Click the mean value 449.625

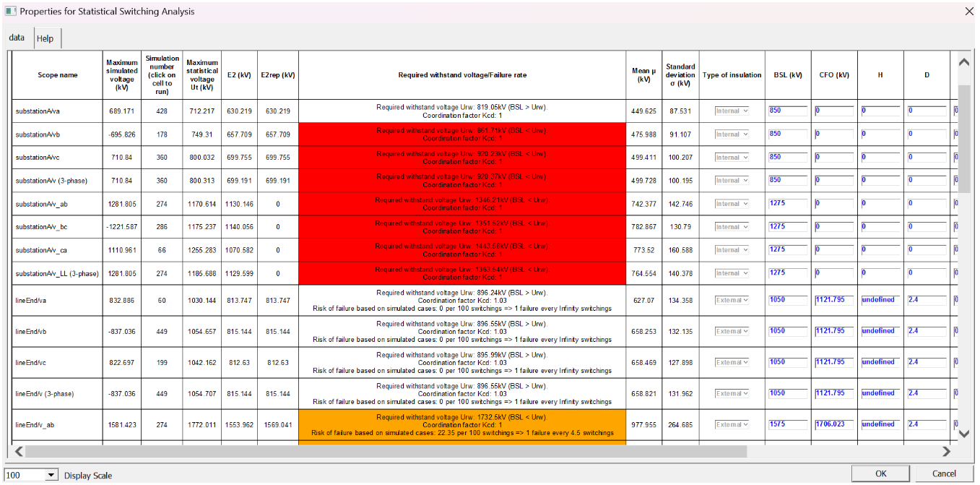click(x=643, y=111)
